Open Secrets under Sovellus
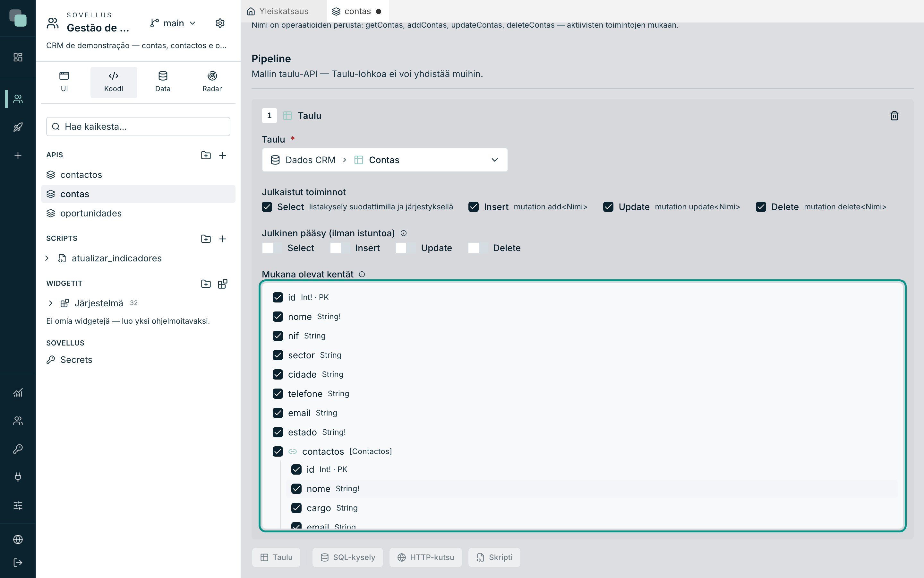Image resolution: width=924 pixels, height=578 pixels. coord(138,360)
